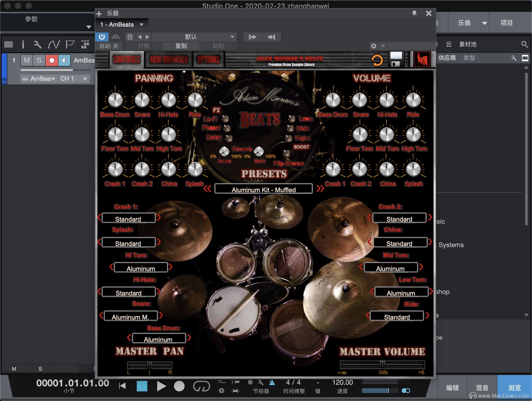The width and height of the screenshot is (532, 401).
Task: Switch to the OPTIONS tab
Action: pos(209,60)
